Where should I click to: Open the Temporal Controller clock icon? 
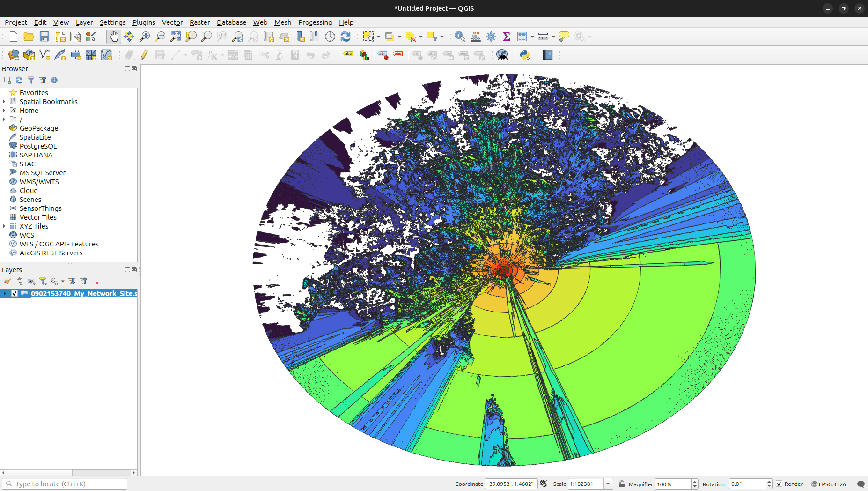(x=330, y=37)
